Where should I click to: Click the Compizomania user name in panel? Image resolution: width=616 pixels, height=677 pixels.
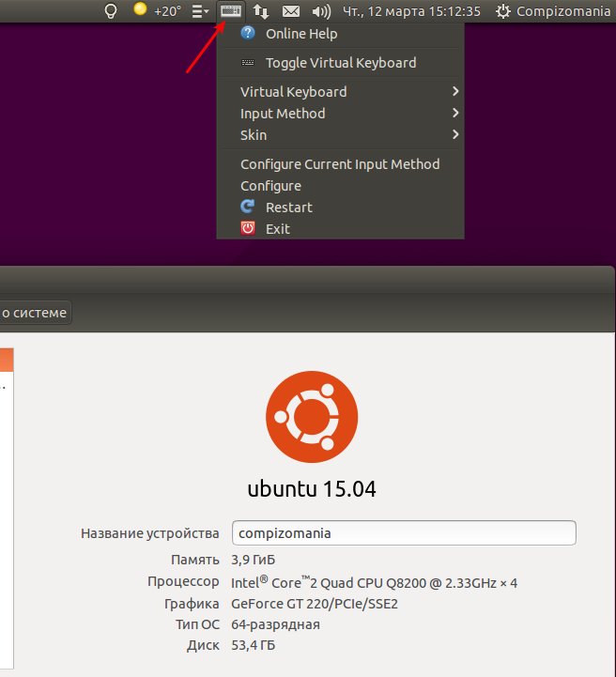point(563,11)
